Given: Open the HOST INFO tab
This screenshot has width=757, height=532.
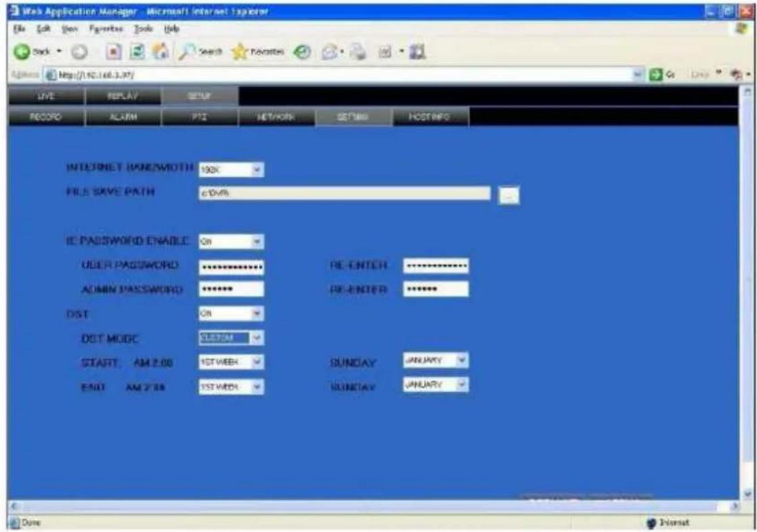Looking at the screenshot, I should 431,117.
